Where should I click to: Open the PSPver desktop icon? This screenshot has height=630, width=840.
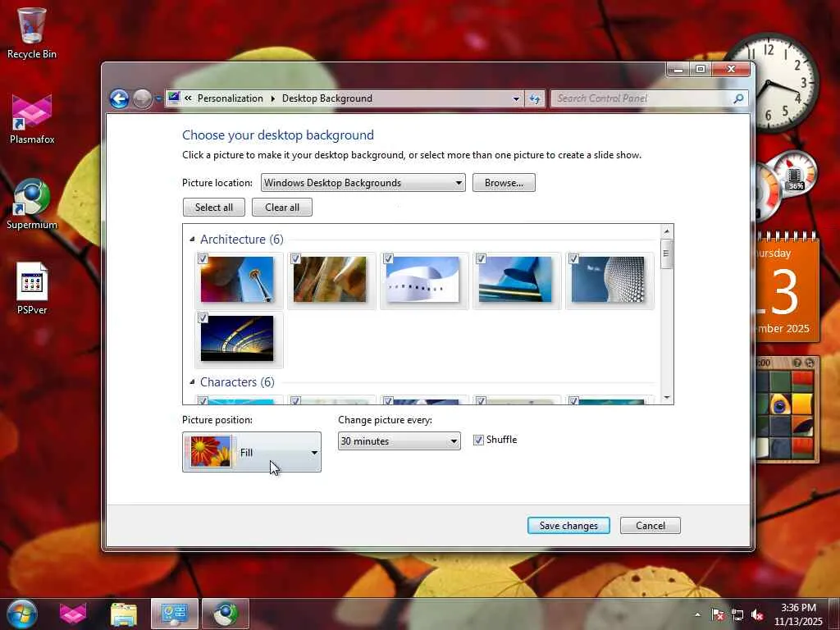[32, 288]
